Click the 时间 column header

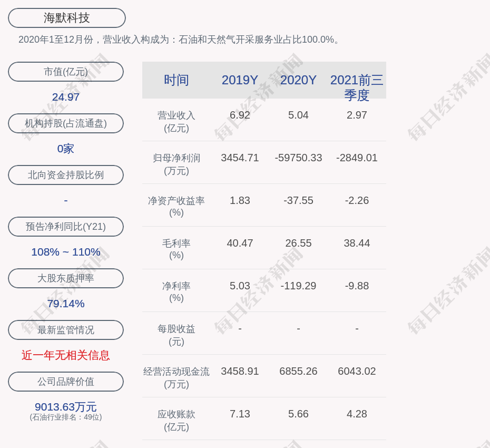coord(177,80)
